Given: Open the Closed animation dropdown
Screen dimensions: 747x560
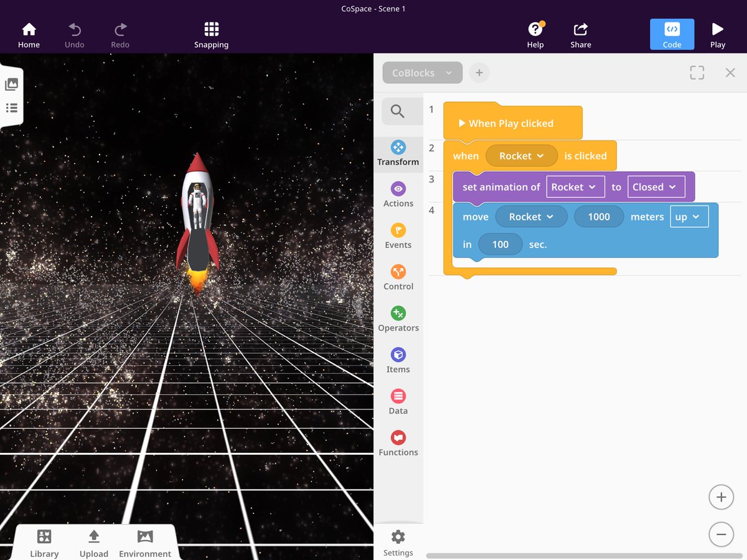Looking at the screenshot, I should [x=656, y=187].
